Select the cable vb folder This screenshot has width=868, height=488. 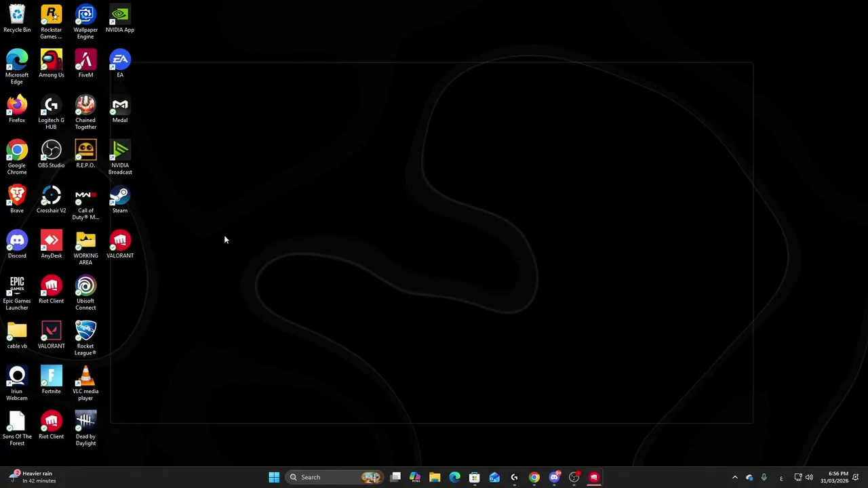[x=17, y=335]
